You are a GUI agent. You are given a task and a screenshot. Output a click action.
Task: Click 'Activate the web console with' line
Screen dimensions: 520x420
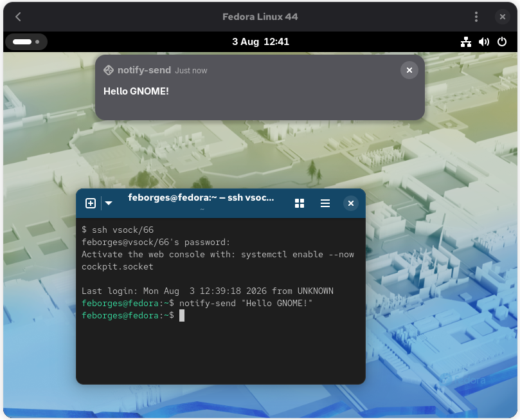pyautogui.click(x=218, y=255)
